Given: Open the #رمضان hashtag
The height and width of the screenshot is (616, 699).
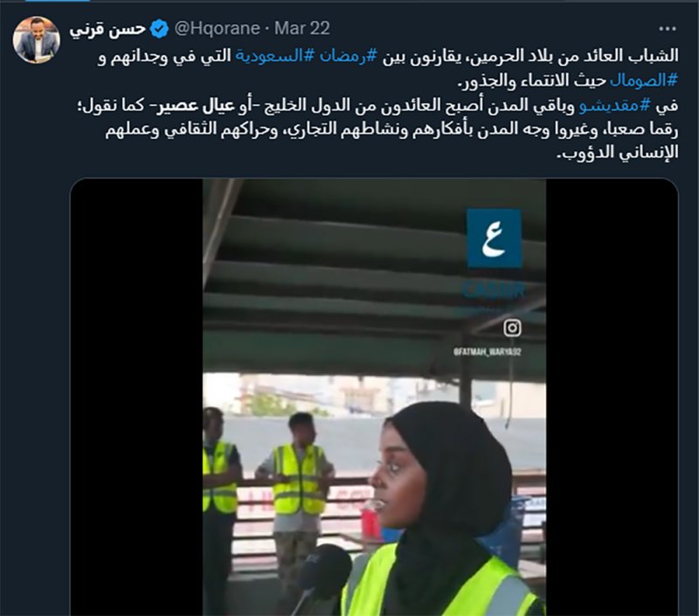Looking at the screenshot, I should click(x=349, y=56).
